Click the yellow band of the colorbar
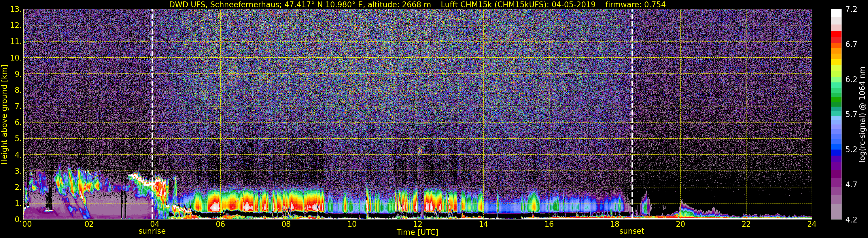 [836, 62]
